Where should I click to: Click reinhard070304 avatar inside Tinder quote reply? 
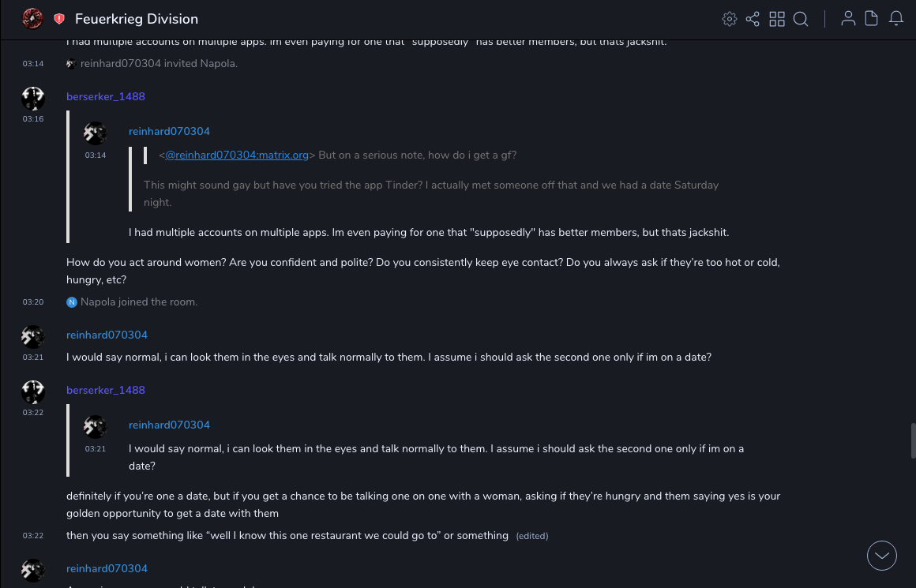pos(96,133)
